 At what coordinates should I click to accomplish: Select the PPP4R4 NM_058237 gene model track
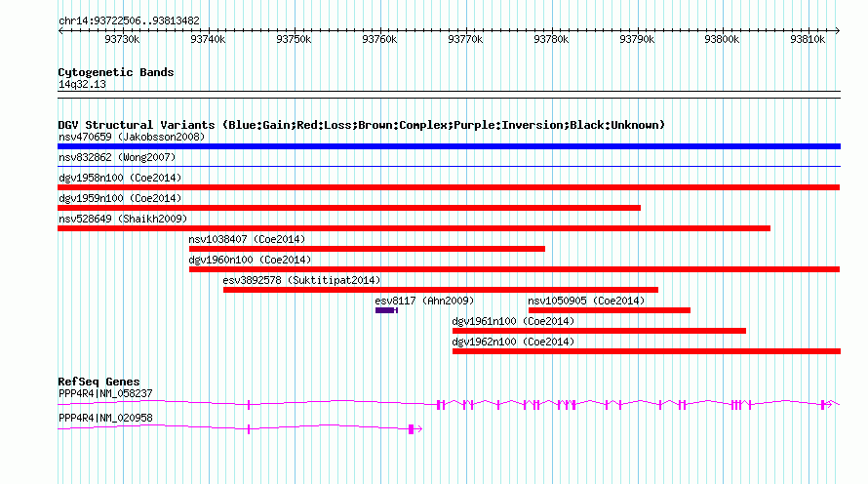[449, 405]
